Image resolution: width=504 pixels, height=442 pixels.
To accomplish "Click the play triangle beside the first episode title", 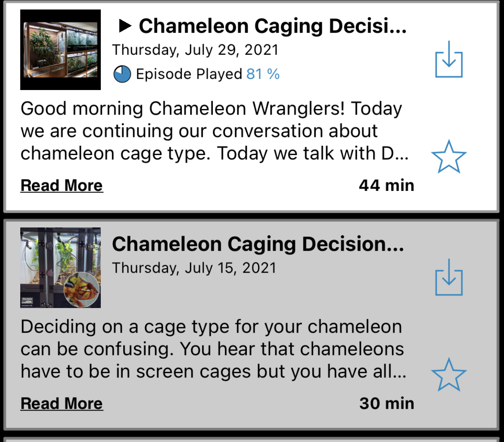I will tap(125, 26).
